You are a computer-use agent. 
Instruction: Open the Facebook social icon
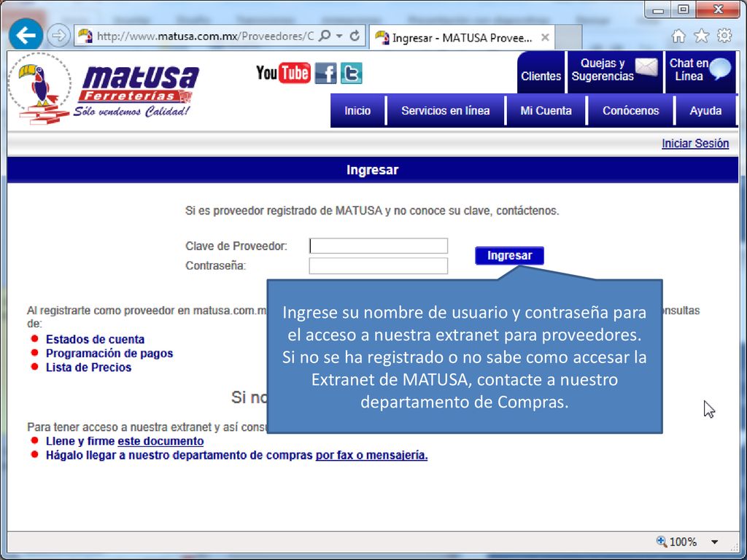click(x=326, y=73)
